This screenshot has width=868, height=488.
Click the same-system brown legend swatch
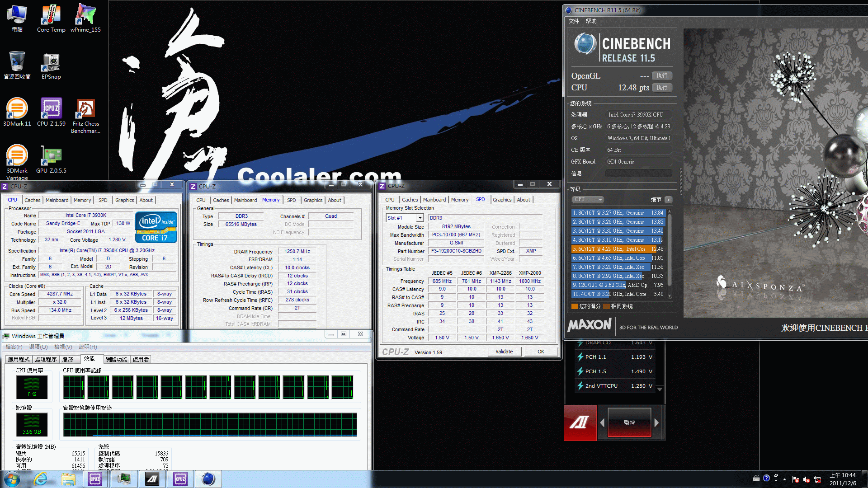(x=606, y=306)
